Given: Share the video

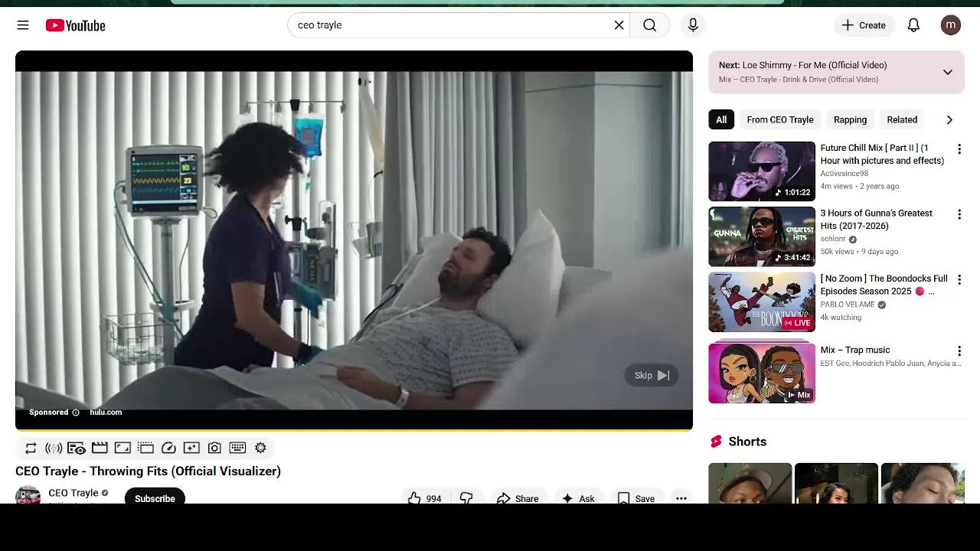Looking at the screenshot, I should [518, 497].
